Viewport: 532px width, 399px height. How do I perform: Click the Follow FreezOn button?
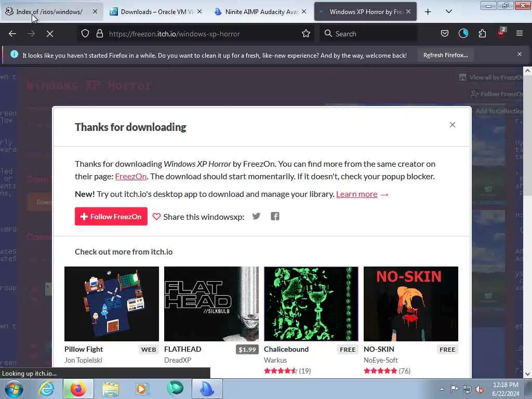point(111,217)
